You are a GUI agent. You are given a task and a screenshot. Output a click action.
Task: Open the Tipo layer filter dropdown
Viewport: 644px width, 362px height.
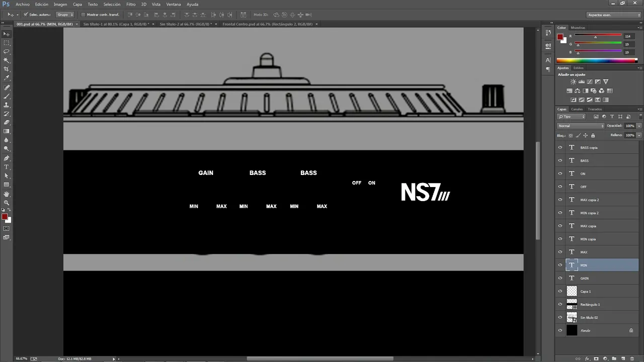click(x=572, y=117)
